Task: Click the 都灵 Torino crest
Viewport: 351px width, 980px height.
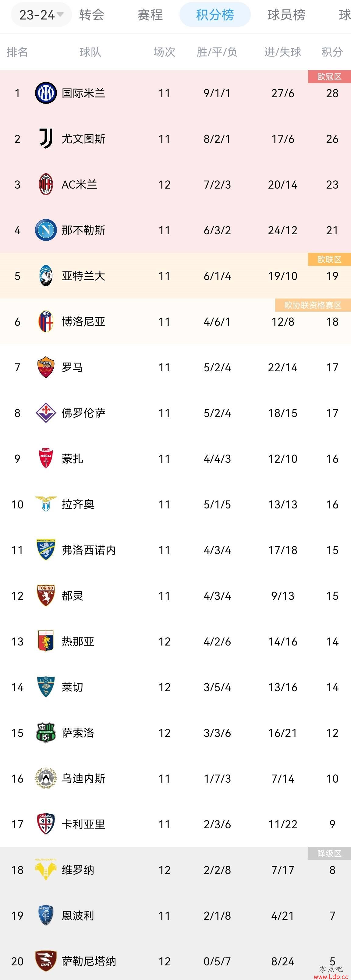Action: pyautogui.click(x=46, y=595)
